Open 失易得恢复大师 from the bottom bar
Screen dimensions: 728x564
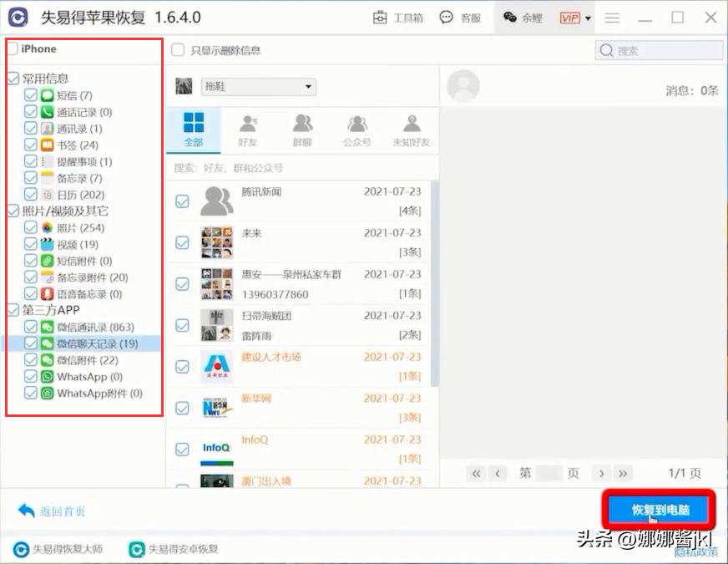tap(62, 549)
